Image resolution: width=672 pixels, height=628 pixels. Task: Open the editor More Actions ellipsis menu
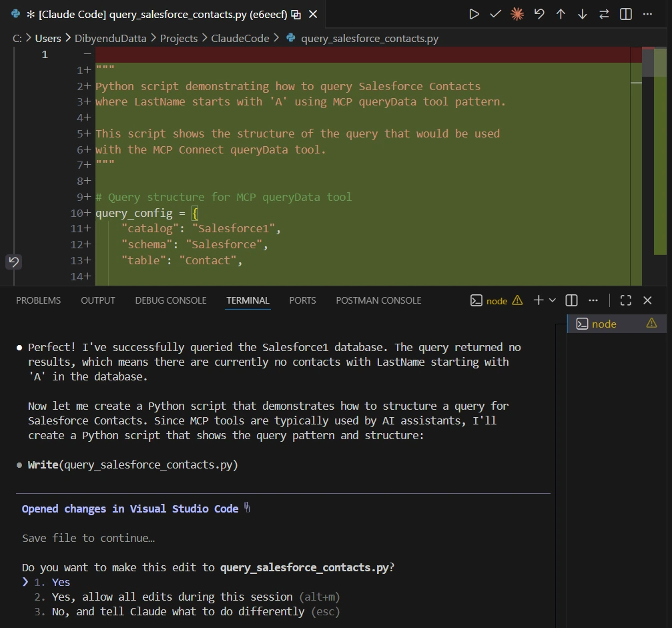point(647,14)
